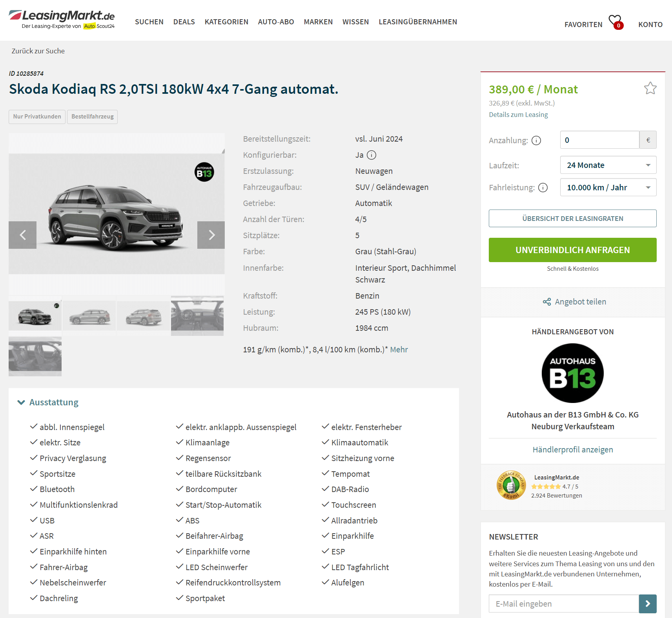The width and height of the screenshot is (672, 618).
Task: Click the vsl. Juni 2024 value
Action: tap(379, 139)
